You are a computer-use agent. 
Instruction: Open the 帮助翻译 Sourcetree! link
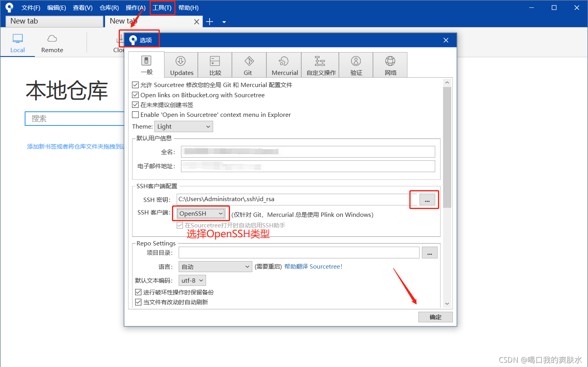313,267
